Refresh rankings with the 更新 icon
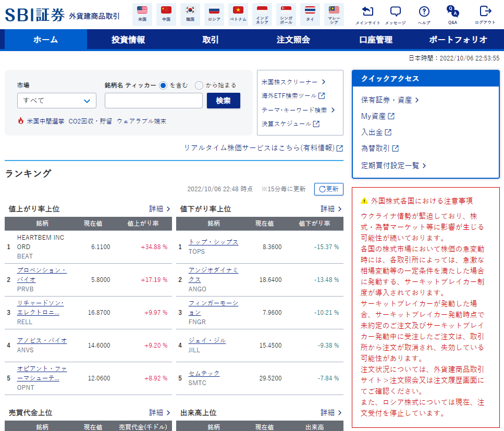 coord(328,189)
